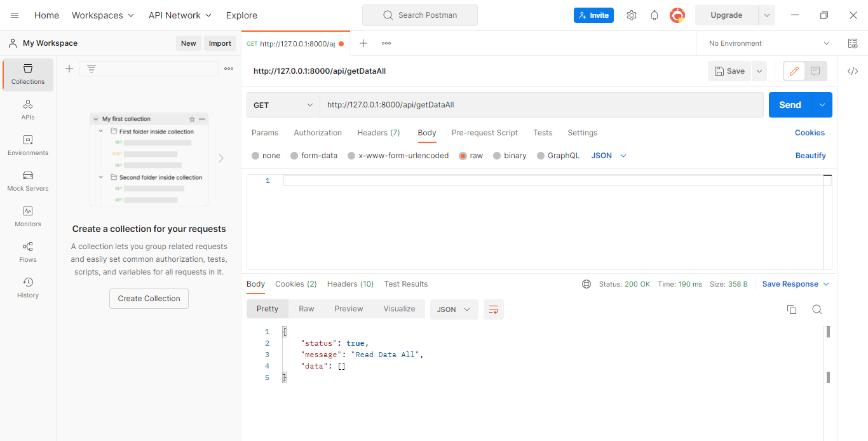Open the environment quick look icon
This screenshot has width=868, height=441.
pos(853,43)
